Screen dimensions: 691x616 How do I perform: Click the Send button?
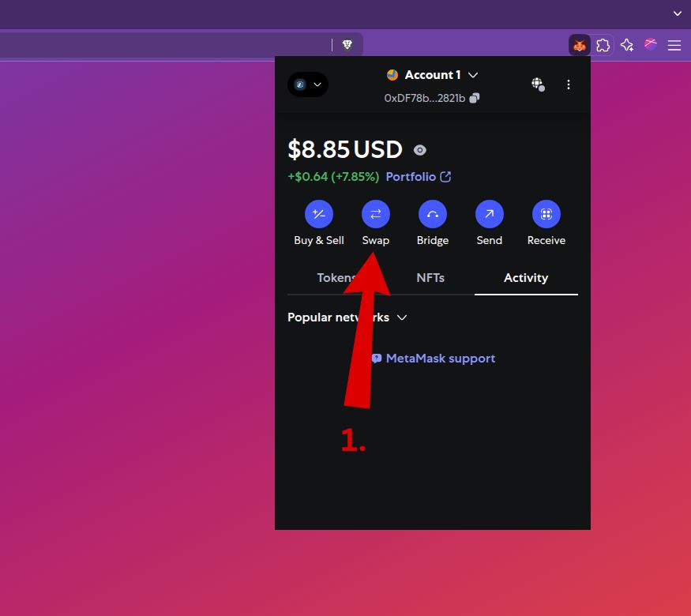click(489, 223)
